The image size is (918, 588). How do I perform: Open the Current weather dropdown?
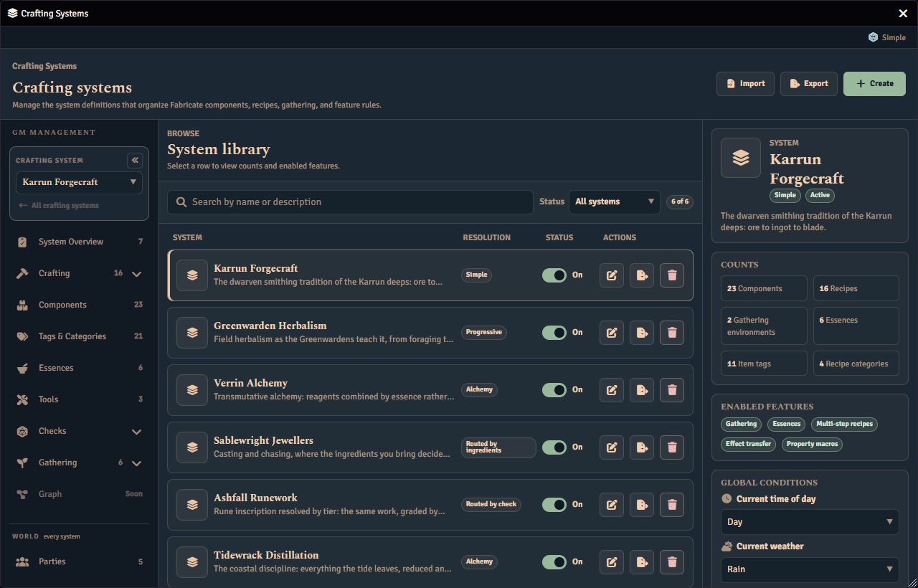click(x=810, y=569)
